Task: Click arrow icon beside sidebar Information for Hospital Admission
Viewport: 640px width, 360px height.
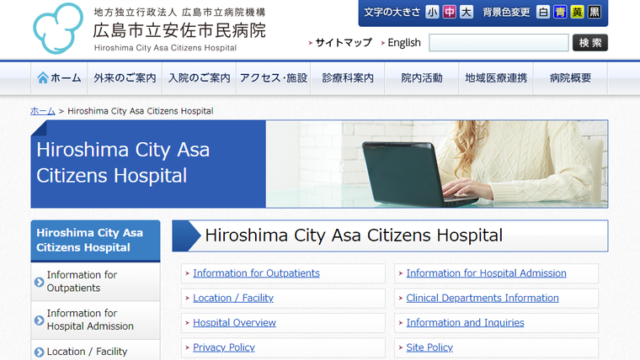Action: pos(39,320)
